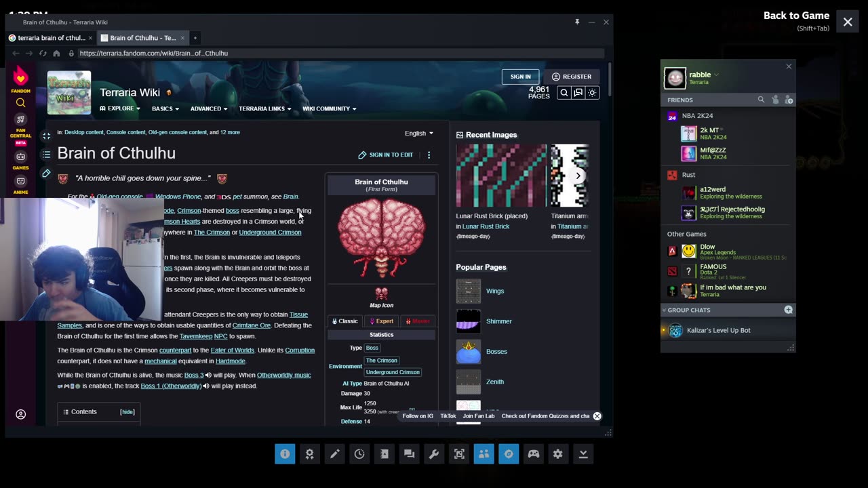
Task: Click the REGISTER button
Action: point(572,77)
